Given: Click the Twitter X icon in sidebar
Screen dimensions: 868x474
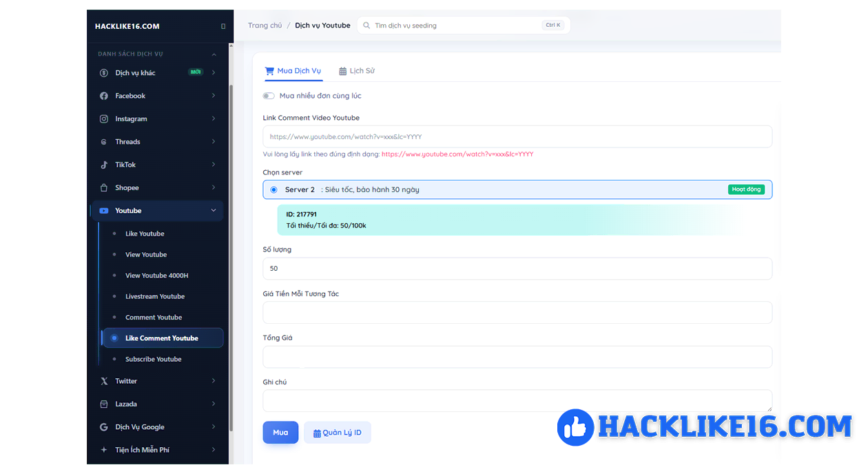Looking at the screenshot, I should point(104,381).
